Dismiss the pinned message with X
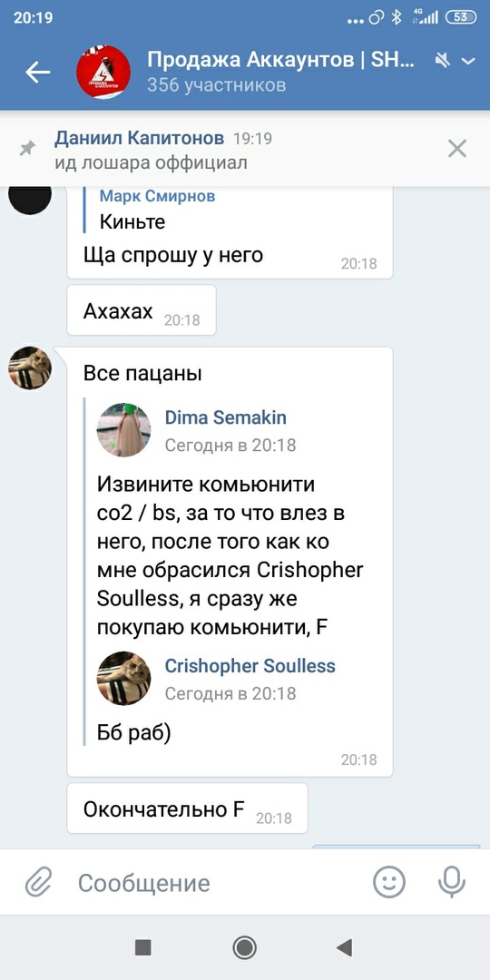Screen dimensions: 490x980 [x=457, y=149]
